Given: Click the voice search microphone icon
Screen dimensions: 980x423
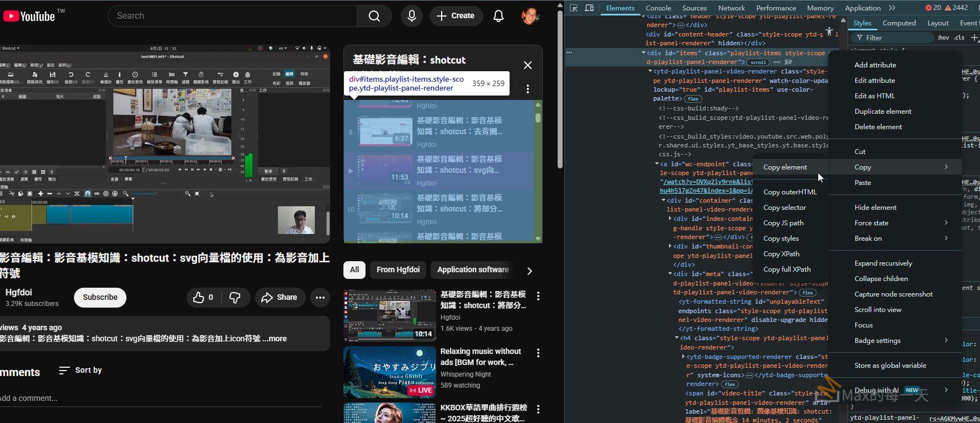Looking at the screenshot, I should coord(411,16).
